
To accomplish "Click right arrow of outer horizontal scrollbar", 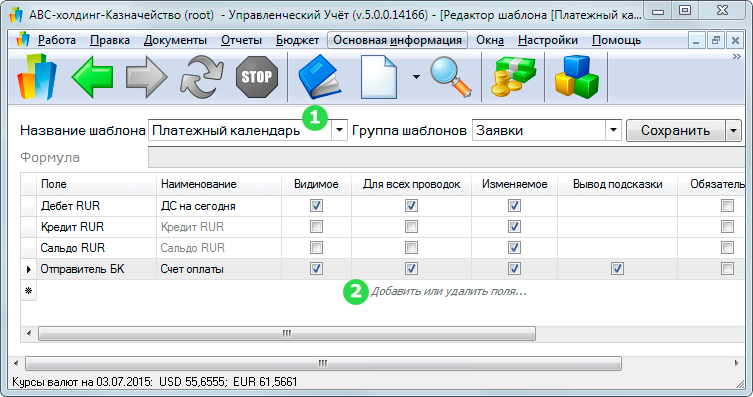I will point(737,363).
